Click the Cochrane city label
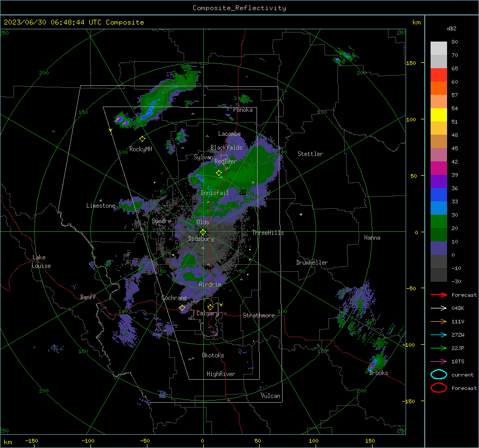This screenshot has width=479, height=448. tap(174, 298)
